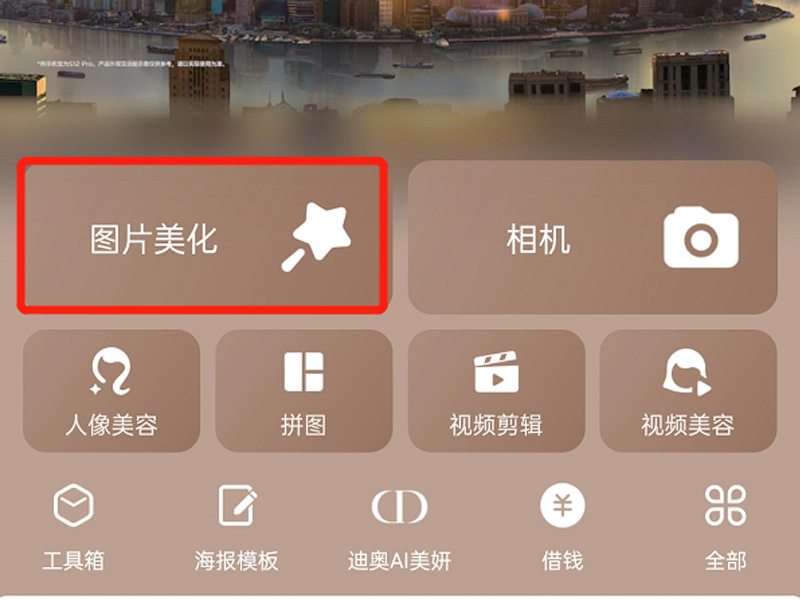Screen dimensions: 800x600
Task: Tap the 视频美容 face-with-play icon
Action: point(687,371)
